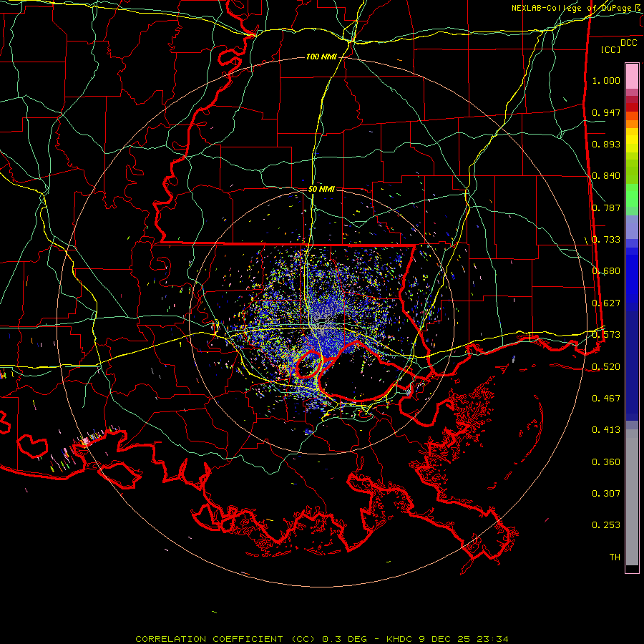Select the 0.253 scale value
644x644 pixels.
coord(606,525)
